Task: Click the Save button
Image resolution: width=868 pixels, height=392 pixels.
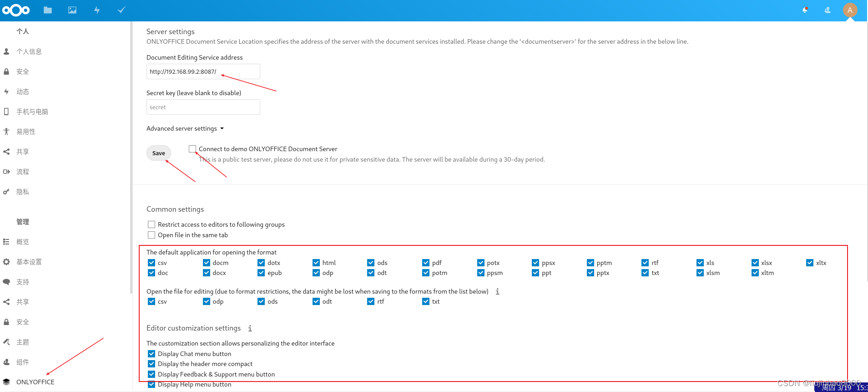Action: pos(159,153)
